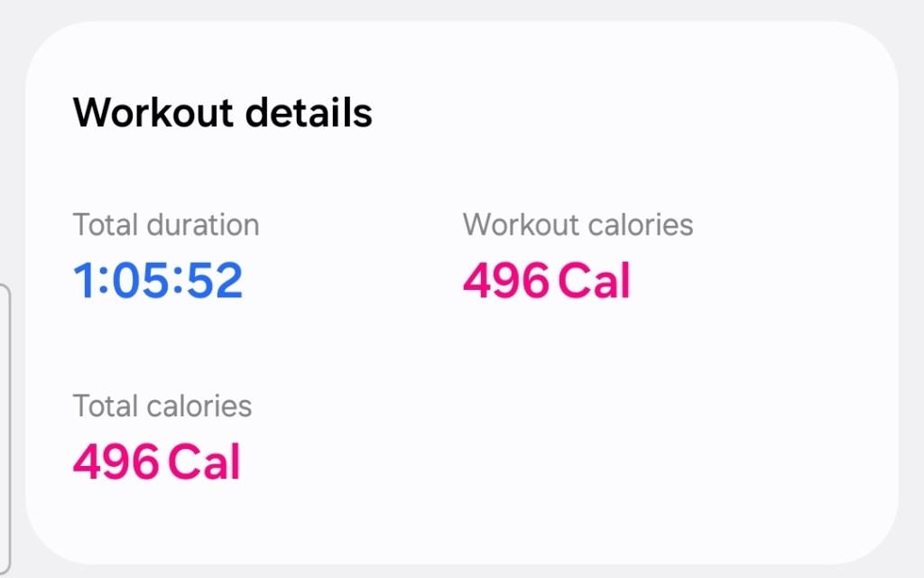Click the number 496 under Total calories
924x578 pixels.
pos(115,461)
